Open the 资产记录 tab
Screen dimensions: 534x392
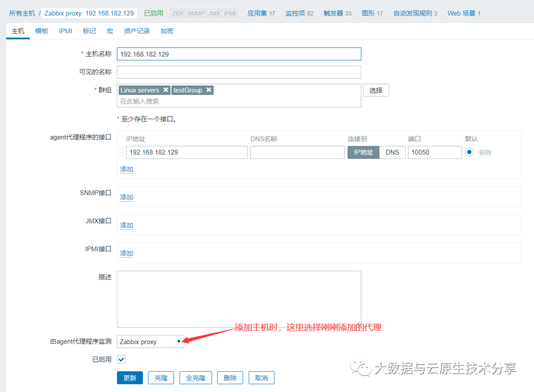(x=137, y=31)
